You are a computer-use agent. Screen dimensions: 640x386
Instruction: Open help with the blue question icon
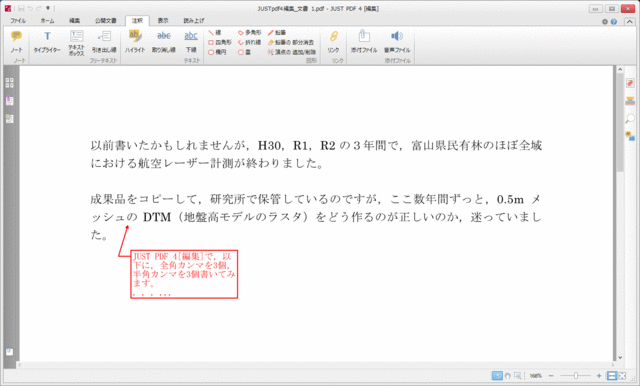[613, 22]
